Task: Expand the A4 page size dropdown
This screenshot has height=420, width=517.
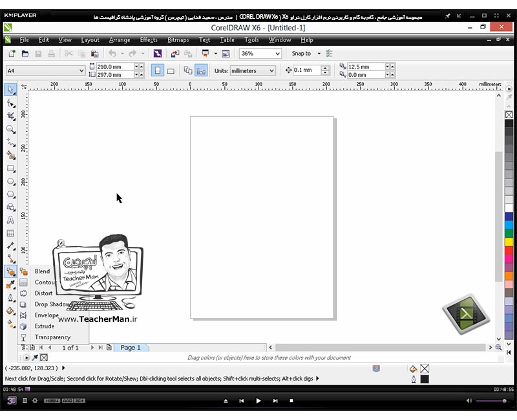Action: 81,70
